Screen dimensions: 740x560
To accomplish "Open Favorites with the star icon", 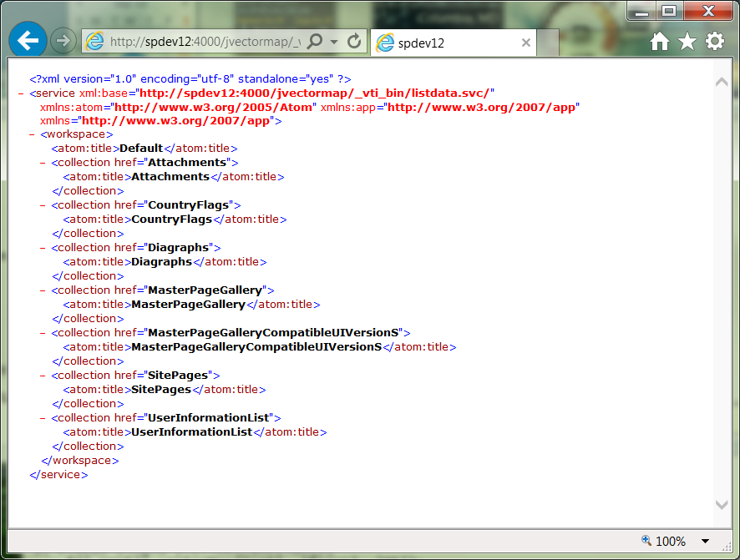I will click(687, 39).
